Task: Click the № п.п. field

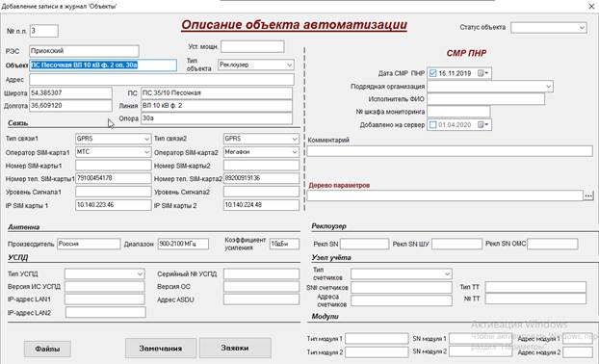Action: point(44,31)
